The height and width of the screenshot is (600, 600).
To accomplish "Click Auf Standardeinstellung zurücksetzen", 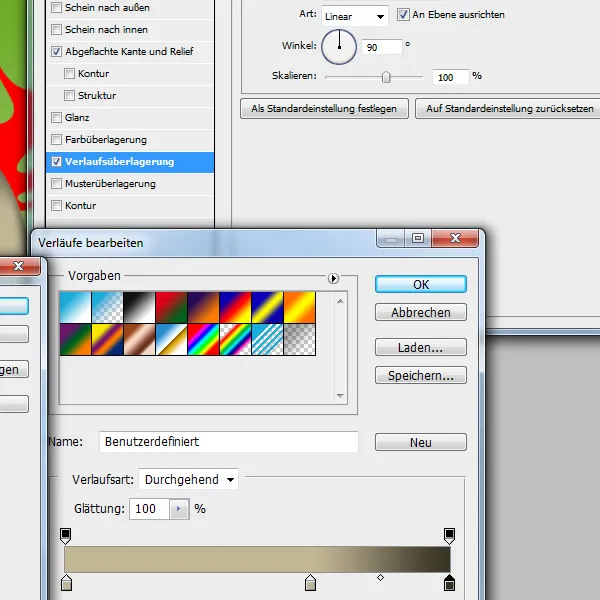I will pos(509,109).
